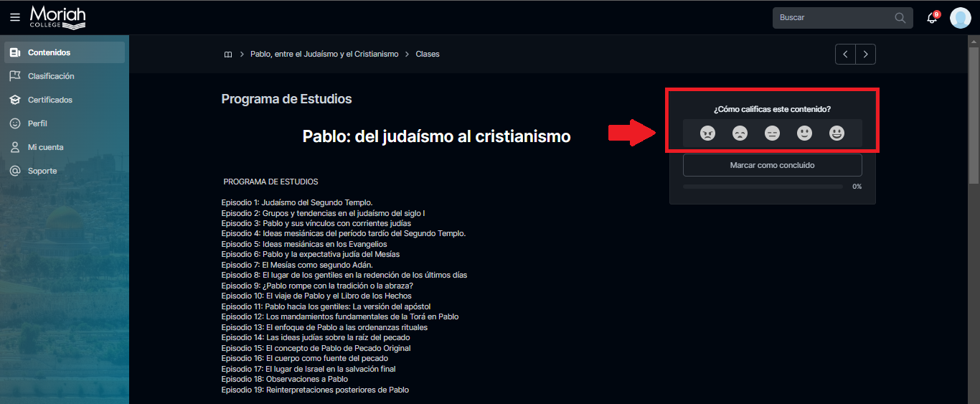Click Episodio 13 about ordenanzas rituales
The width and height of the screenshot is (980, 404).
pyautogui.click(x=324, y=327)
